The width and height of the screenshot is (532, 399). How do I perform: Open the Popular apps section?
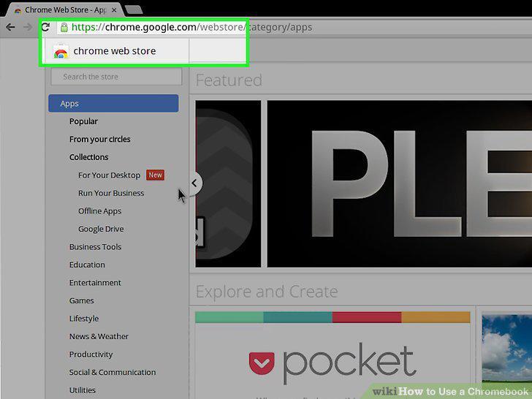83,121
